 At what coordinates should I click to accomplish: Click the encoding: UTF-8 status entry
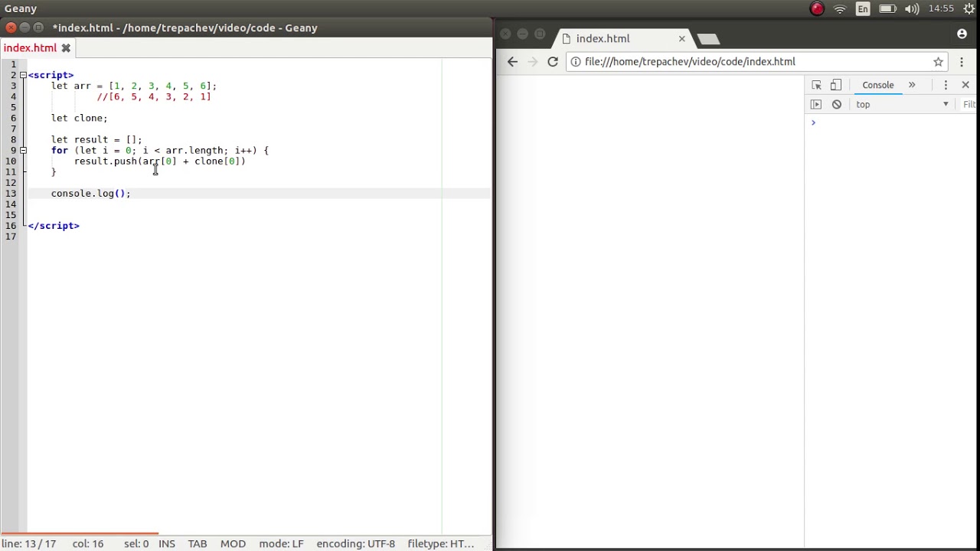click(x=355, y=543)
